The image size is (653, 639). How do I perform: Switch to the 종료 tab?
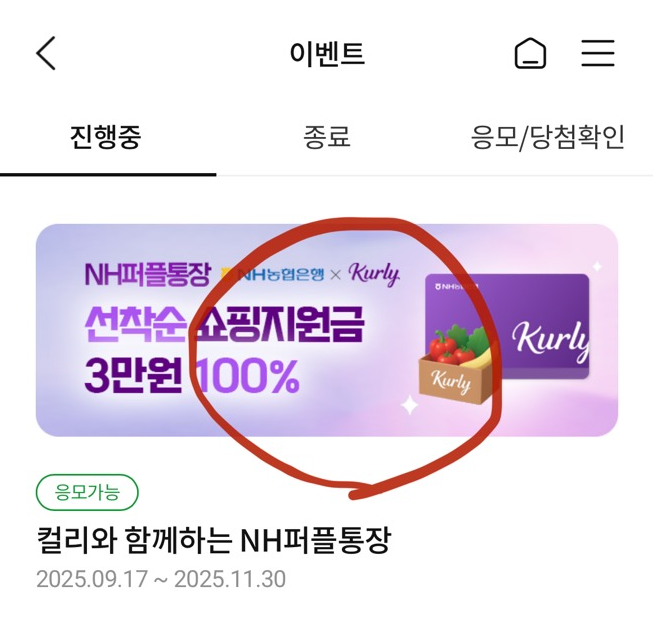pos(327,137)
